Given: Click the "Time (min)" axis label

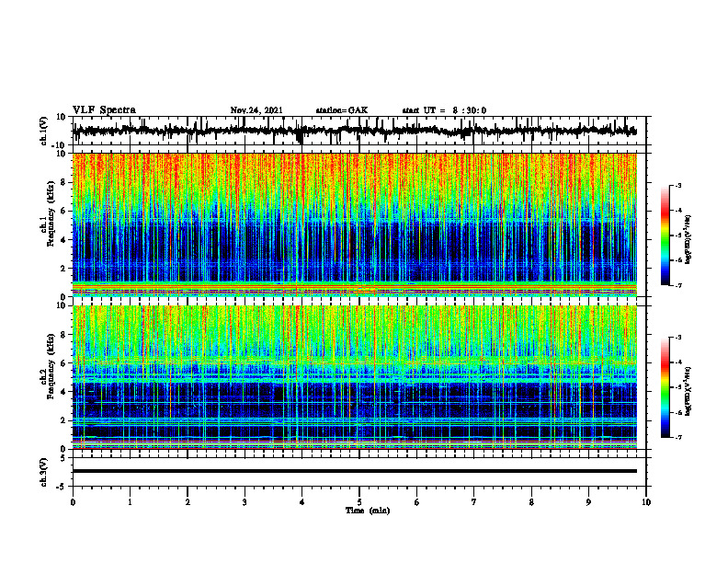Looking at the screenshot, I should click(x=368, y=511).
